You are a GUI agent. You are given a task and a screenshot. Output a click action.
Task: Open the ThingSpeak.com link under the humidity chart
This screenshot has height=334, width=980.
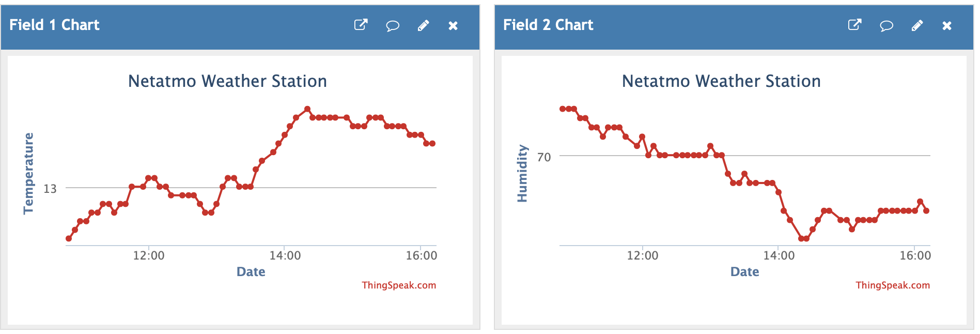tap(893, 285)
